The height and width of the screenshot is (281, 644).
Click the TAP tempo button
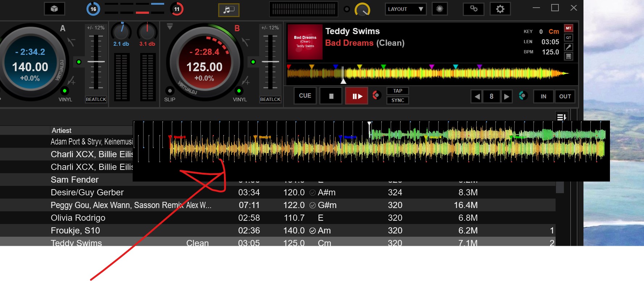tap(398, 91)
